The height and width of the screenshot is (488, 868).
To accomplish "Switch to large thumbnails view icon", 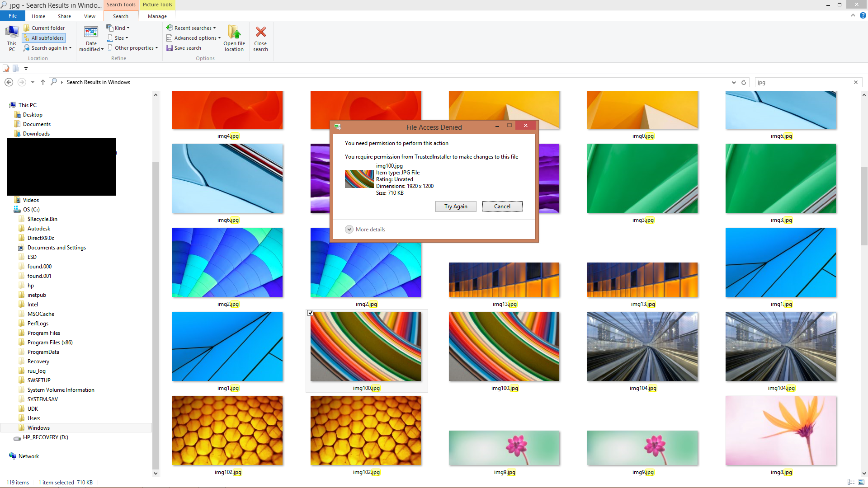I will [x=861, y=482].
